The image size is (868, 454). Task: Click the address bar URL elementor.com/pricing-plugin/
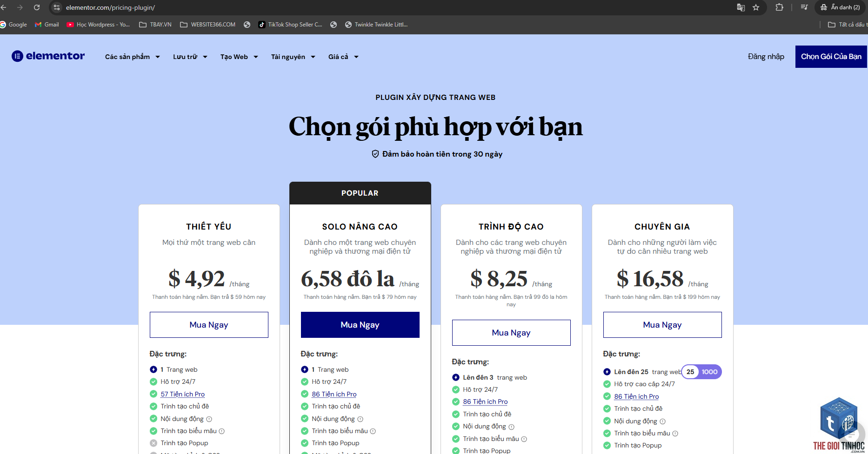tap(110, 7)
